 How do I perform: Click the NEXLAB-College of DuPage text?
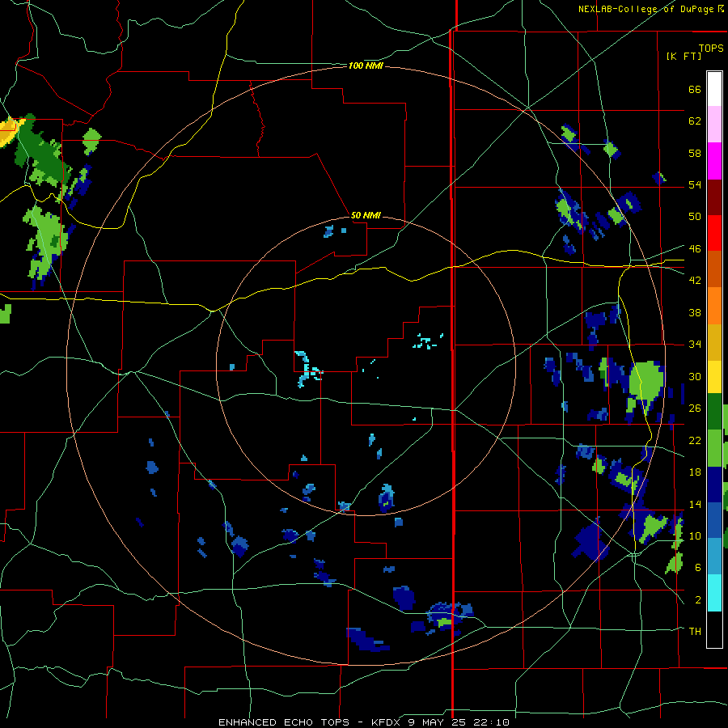click(x=645, y=9)
